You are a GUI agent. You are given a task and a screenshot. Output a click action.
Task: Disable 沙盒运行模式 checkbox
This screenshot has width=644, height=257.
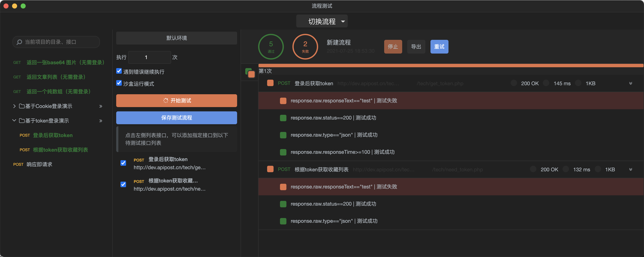coord(119,83)
